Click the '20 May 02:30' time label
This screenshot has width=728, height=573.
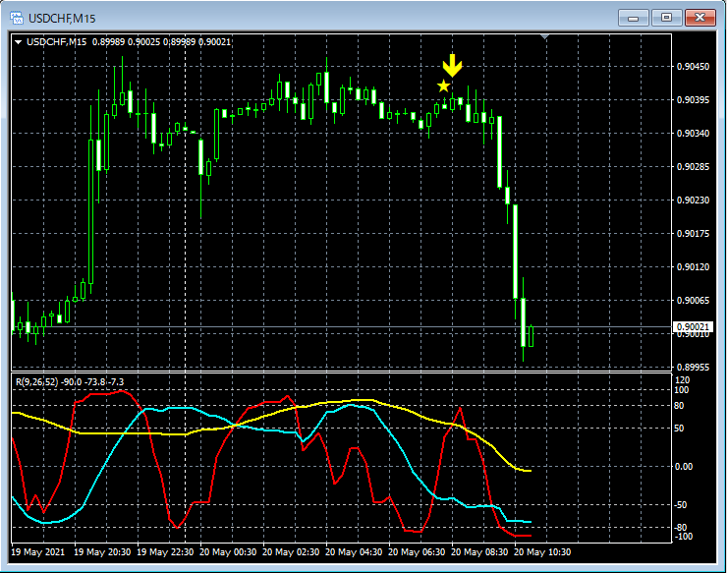(291, 552)
